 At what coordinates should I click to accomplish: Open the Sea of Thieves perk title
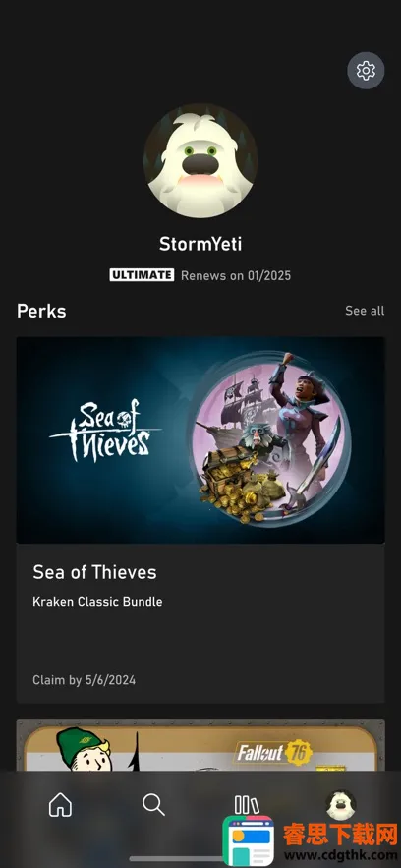94,572
